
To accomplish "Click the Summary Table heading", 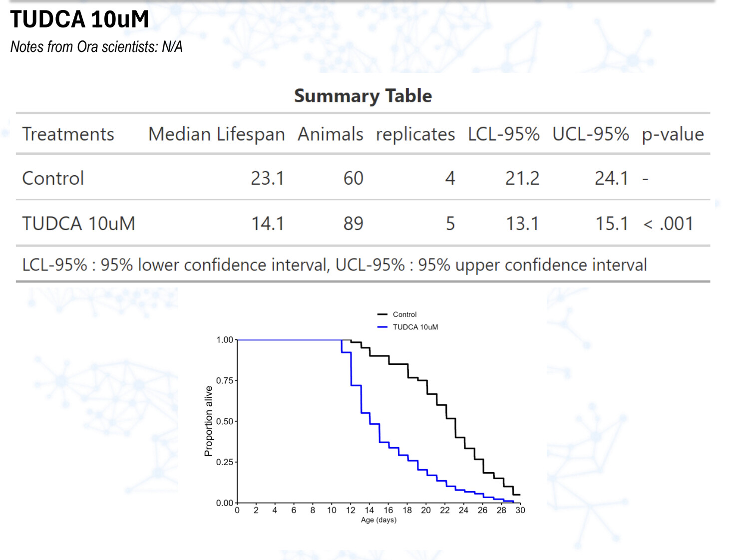I will [363, 95].
